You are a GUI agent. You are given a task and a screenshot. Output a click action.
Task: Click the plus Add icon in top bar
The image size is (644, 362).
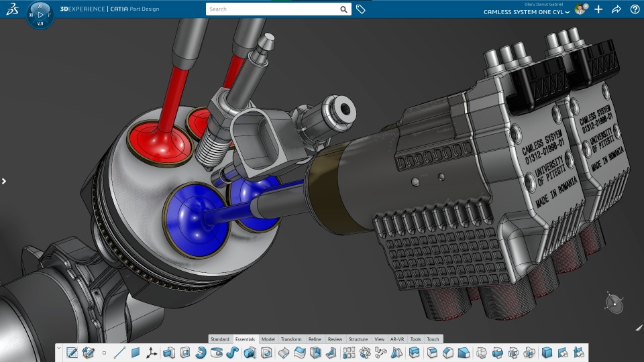[598, 9]
